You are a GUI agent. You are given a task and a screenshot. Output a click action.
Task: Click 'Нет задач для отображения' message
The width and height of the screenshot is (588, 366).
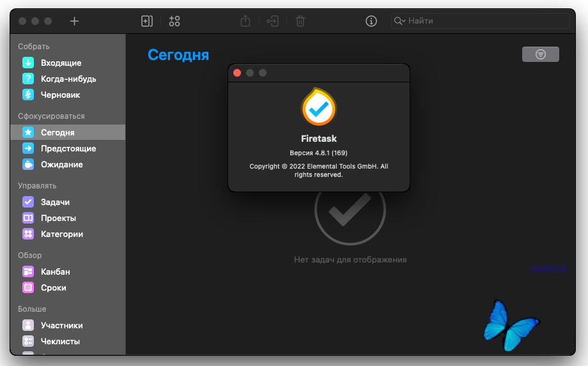350,259
